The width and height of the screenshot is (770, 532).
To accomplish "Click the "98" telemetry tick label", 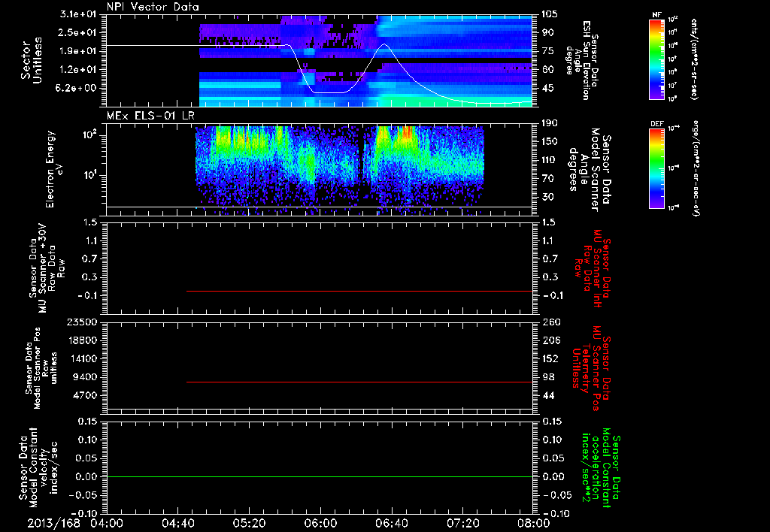I will (547, 377).
